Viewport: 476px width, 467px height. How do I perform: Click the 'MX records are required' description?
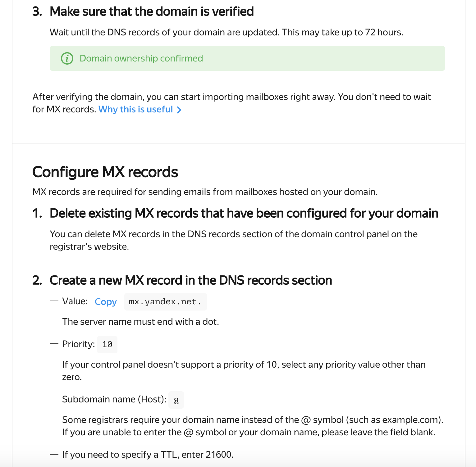click(x=205, y=192)
